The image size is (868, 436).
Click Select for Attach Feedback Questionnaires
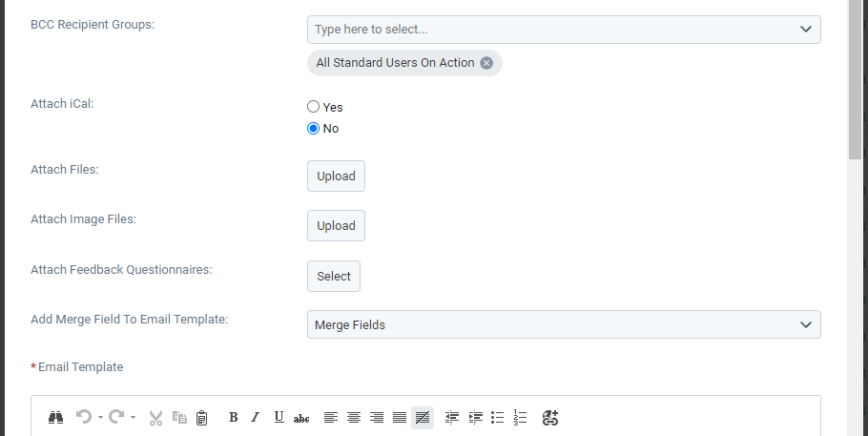[x=334, y=276]
